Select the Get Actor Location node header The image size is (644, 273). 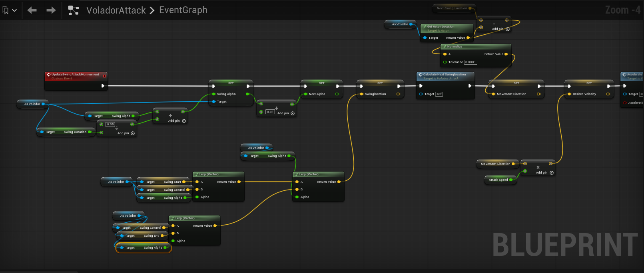[447, 28]
